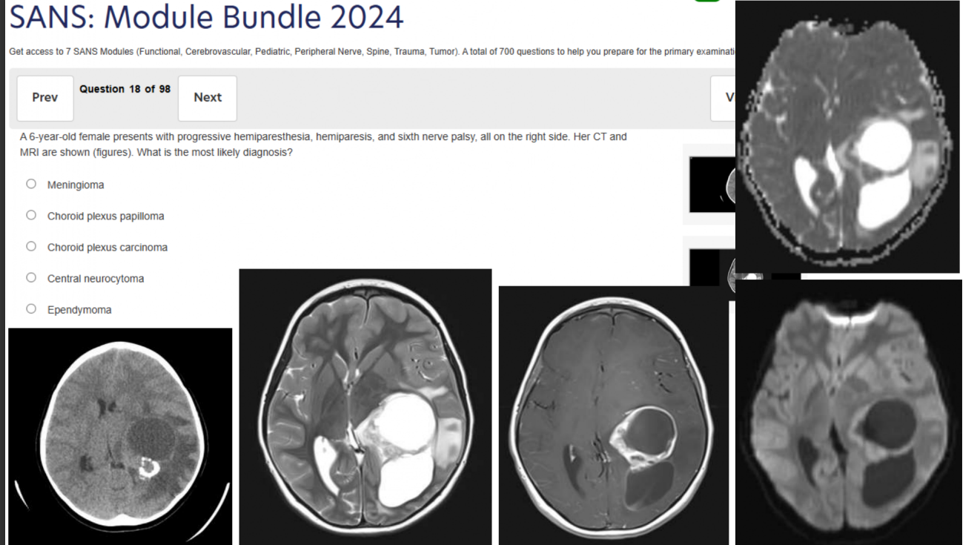Click the T2-weighted MRI brain image

pyautogui.click(x=365, y=406)
